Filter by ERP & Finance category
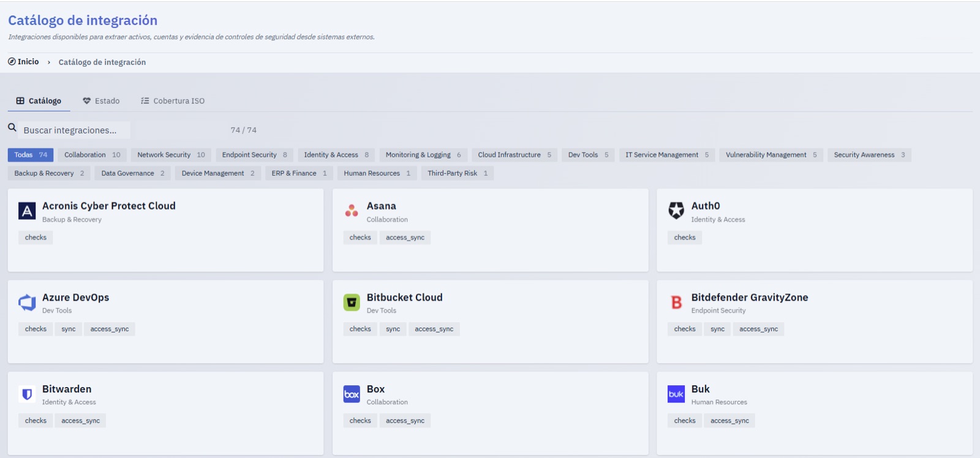This screenshot has width=980, height=458. click(x=300, y=173)
